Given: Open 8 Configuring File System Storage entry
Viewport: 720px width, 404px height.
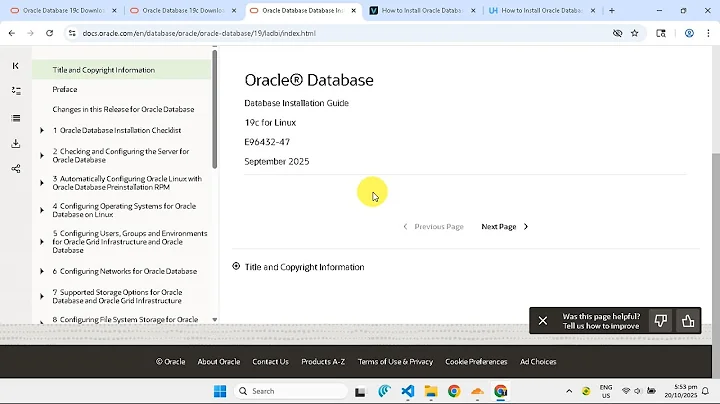Looking at the screenshot, I should click(125, 320).
